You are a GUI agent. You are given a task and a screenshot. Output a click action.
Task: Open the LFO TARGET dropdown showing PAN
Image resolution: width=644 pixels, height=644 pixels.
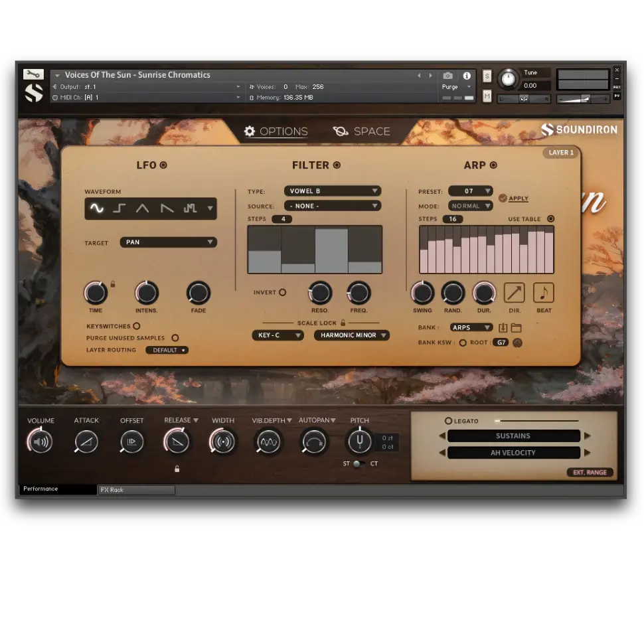pyautogui.click(x=168, y=242)
